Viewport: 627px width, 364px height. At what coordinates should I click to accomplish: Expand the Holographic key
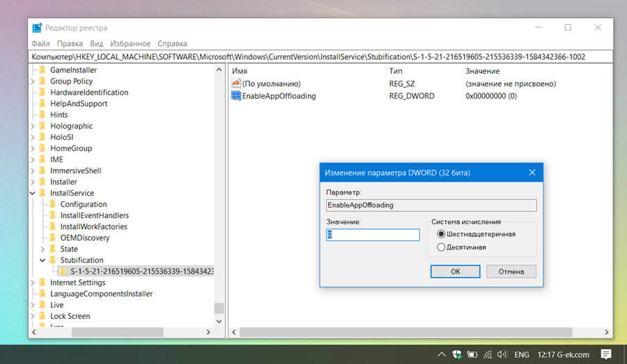pos(33,126)
